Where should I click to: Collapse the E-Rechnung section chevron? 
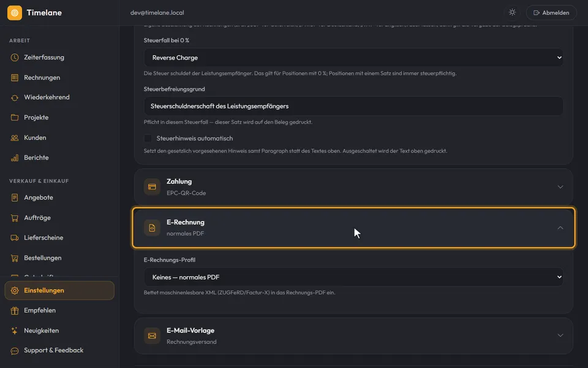point(560,228)
